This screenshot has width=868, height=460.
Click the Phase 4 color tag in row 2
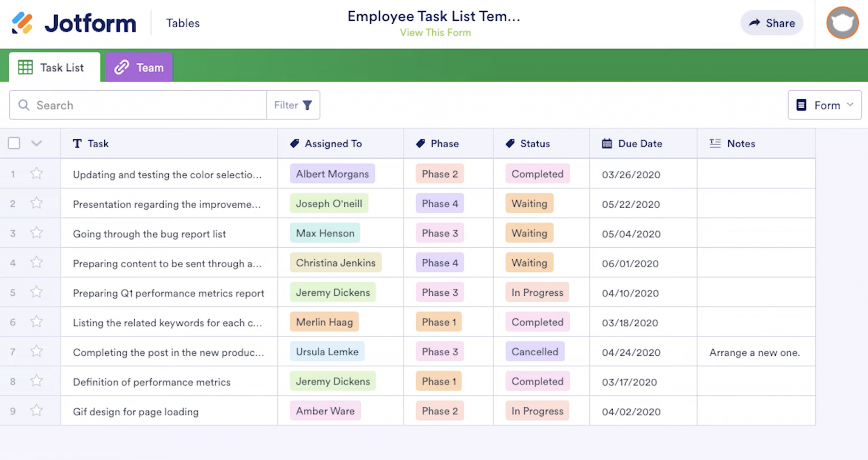point(440,203)
